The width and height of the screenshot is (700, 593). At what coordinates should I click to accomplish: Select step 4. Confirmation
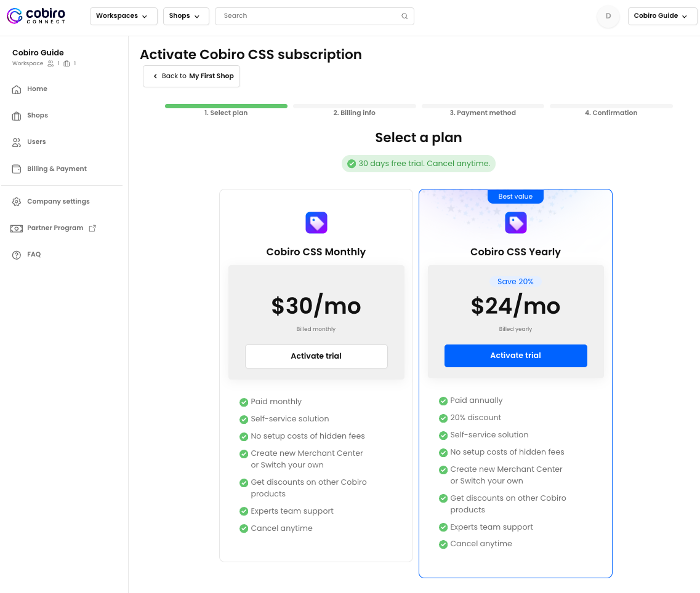(x=611, y=113)
